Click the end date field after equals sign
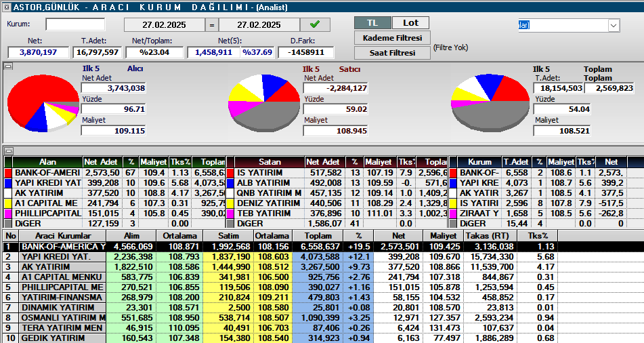This screenshot has height=343, width=644. click(259, 24)
